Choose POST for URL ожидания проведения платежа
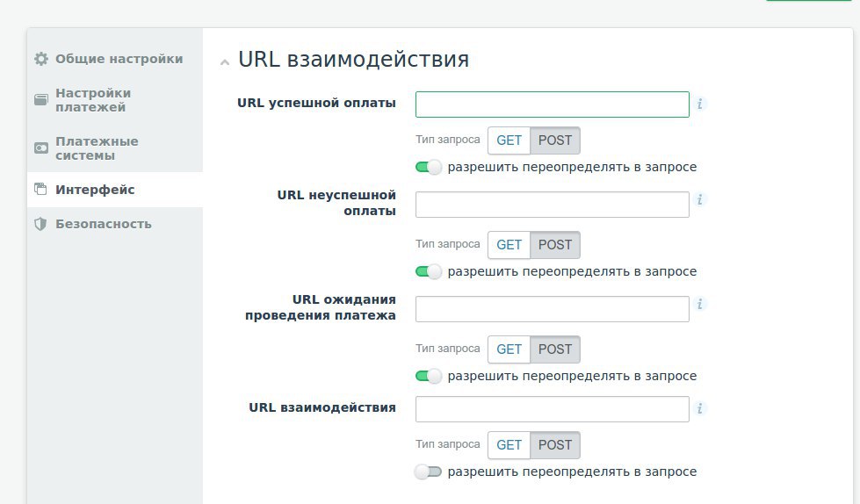 point(555,349)
